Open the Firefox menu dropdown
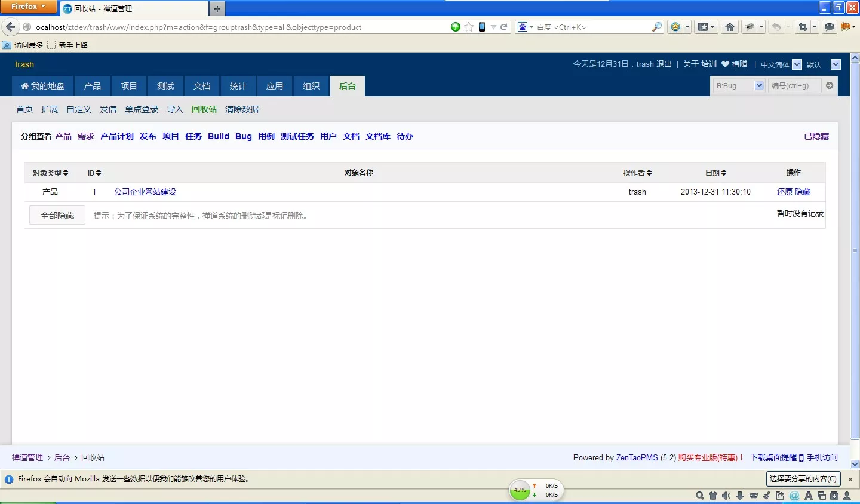860x504 pixels. coord(28,7)
